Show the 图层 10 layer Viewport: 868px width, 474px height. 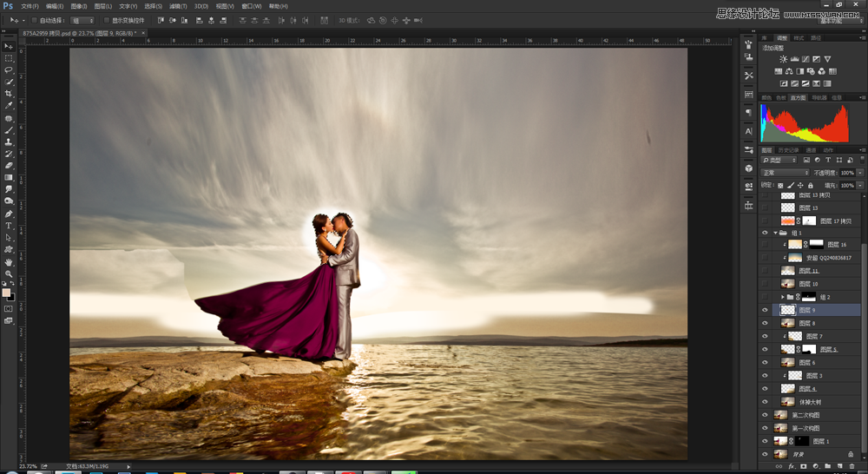(x=765, y=284)
